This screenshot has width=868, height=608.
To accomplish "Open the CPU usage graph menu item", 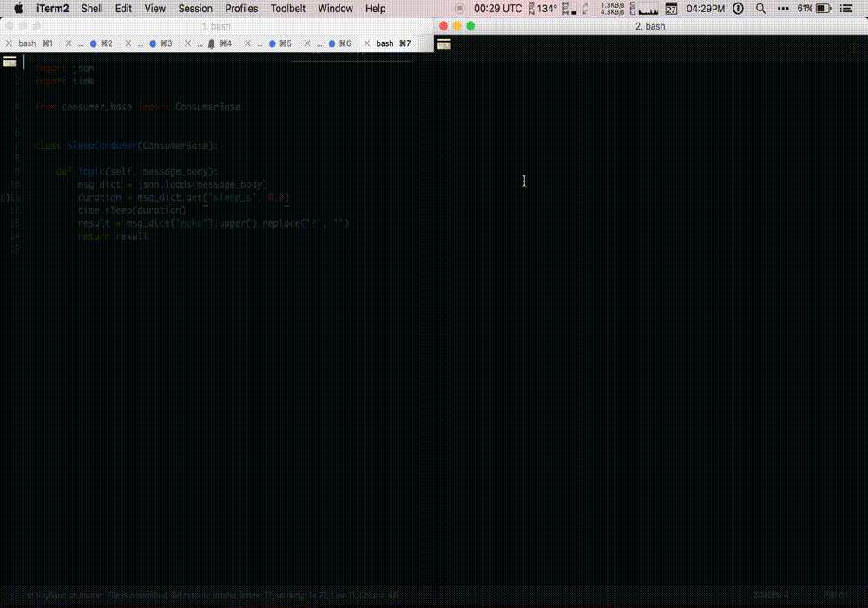I will pyautogui.click(x=644, y=9).
